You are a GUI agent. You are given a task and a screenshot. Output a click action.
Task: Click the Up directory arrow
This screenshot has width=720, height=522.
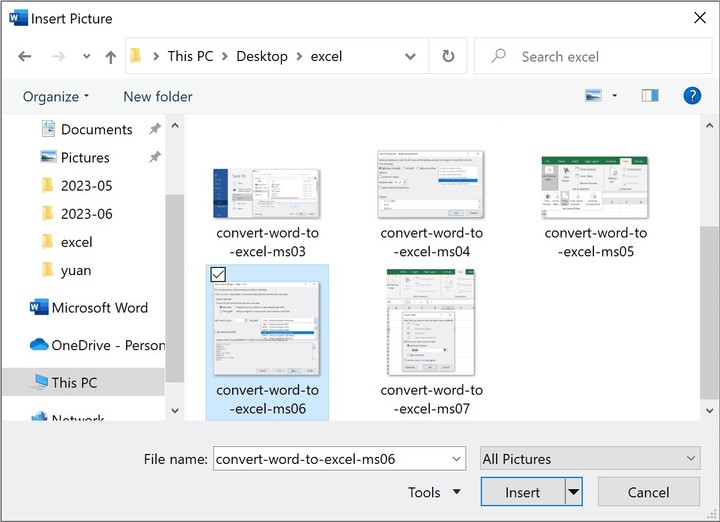coord(111,57)
